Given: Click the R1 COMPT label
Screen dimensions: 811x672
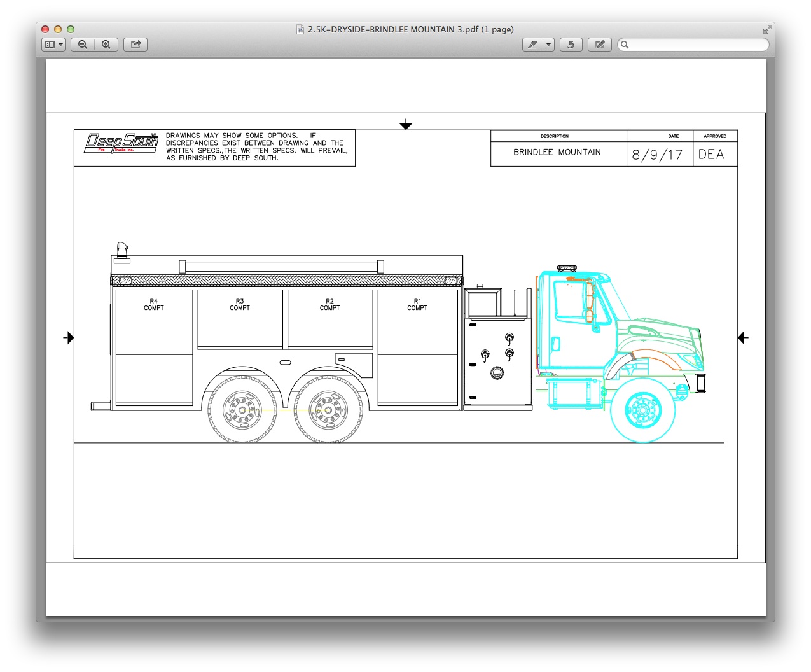Looking at the screenshot, I should 417,305.
